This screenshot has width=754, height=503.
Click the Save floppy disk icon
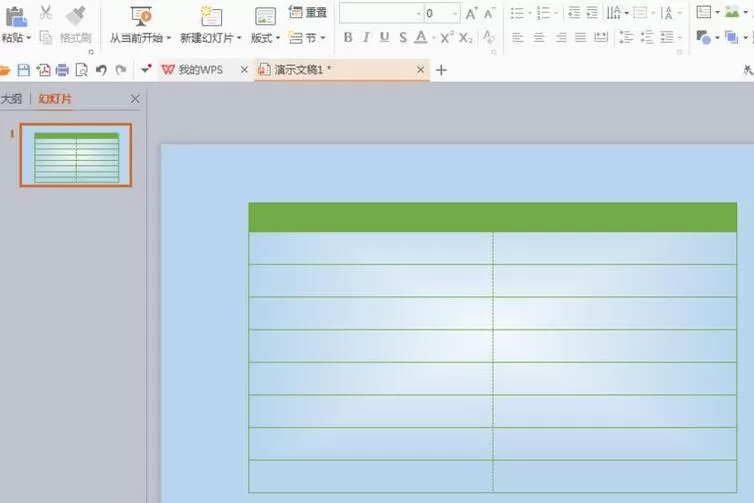(x=24, y=70)
